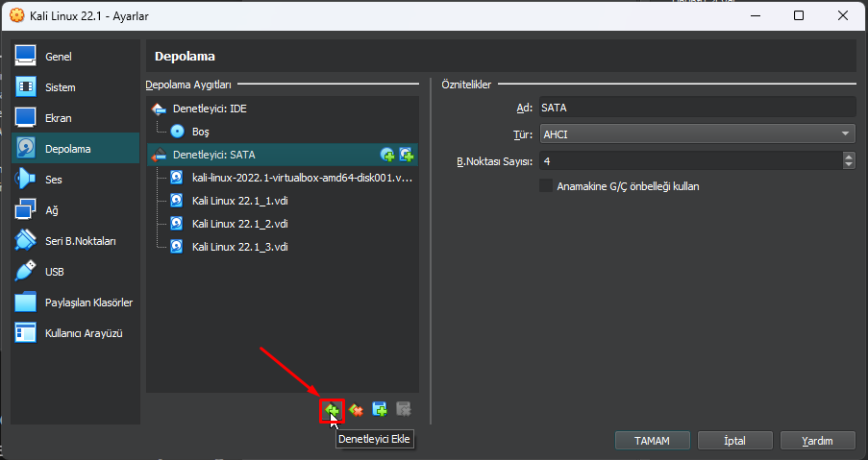Click the Denetleyici Ekle icon
The image size is (868, 460).
(333, 410)
